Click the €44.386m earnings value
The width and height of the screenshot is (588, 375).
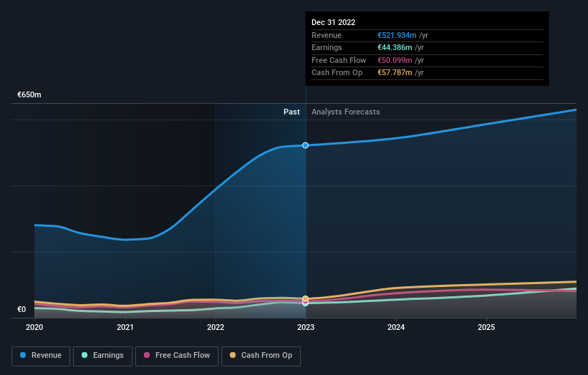point(395,47)
